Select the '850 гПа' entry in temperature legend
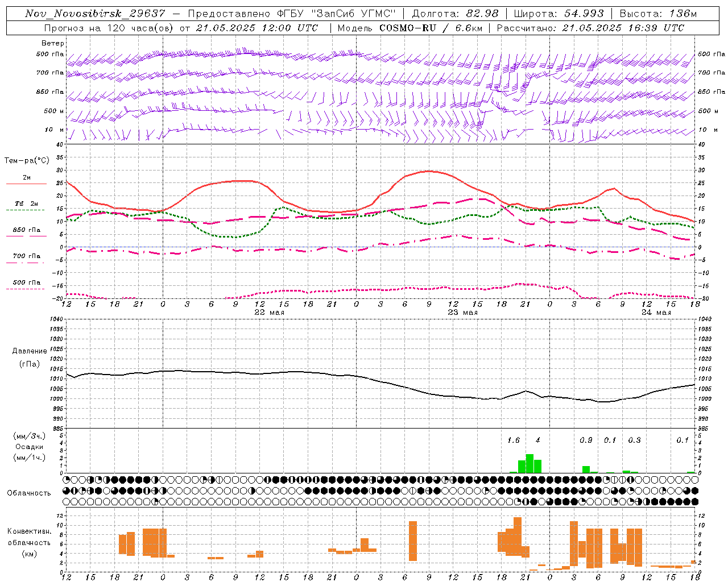728x582 pixels. (26, 230)
